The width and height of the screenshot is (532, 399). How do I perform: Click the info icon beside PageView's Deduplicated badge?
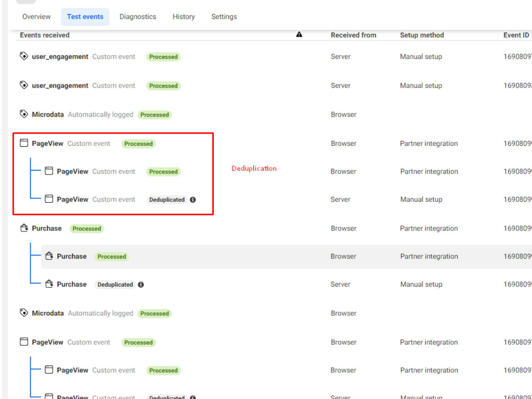193,199
